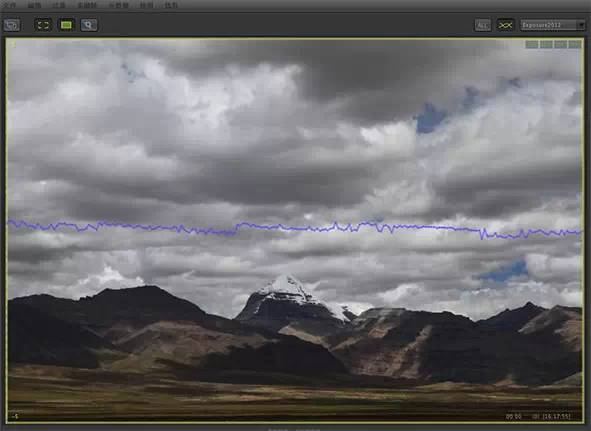The height and width of the screenshot is (431, 591).
Task: Select the magnifier zoom tool icon
Action: (89, 25)
